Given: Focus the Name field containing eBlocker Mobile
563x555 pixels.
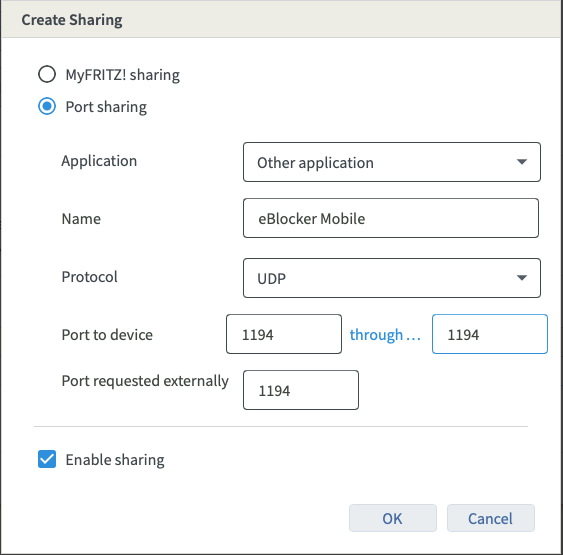Looking at the screenshot, I should [391, 218].
